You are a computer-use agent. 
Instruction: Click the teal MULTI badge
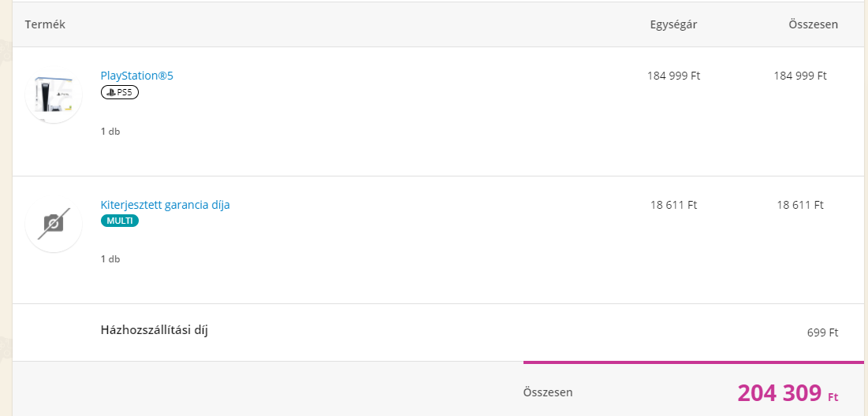(120, 221)
